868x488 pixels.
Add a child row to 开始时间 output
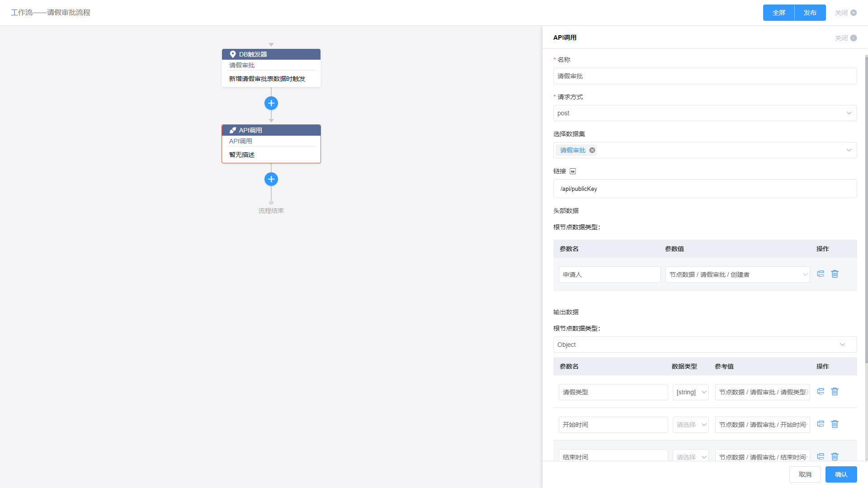pos(821,424)
